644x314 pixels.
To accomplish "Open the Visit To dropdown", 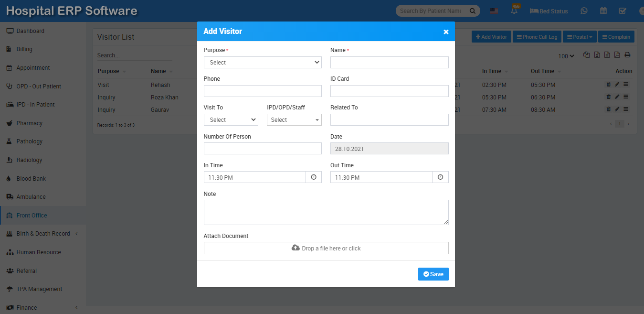I will tap(231, 120).
